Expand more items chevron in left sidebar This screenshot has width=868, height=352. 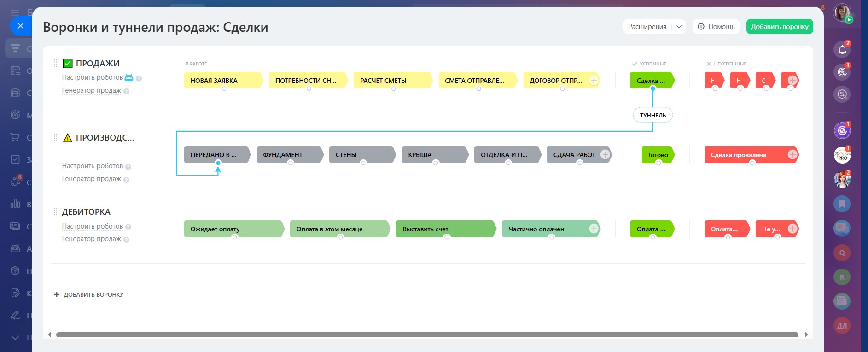tap(15, 338)
